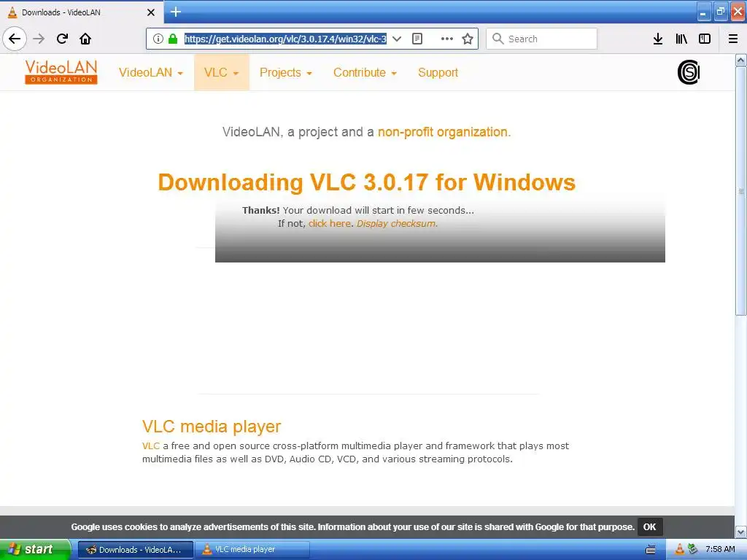Toggle the sidebar view icon
The height and width of the screenshot is (560, 747).
coord(705,39)
